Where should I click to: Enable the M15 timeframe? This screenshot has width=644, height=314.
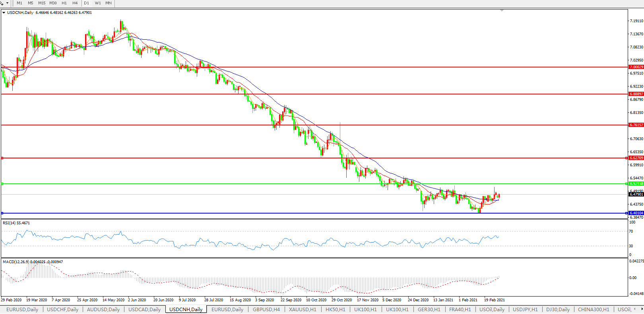coord(42,3)
